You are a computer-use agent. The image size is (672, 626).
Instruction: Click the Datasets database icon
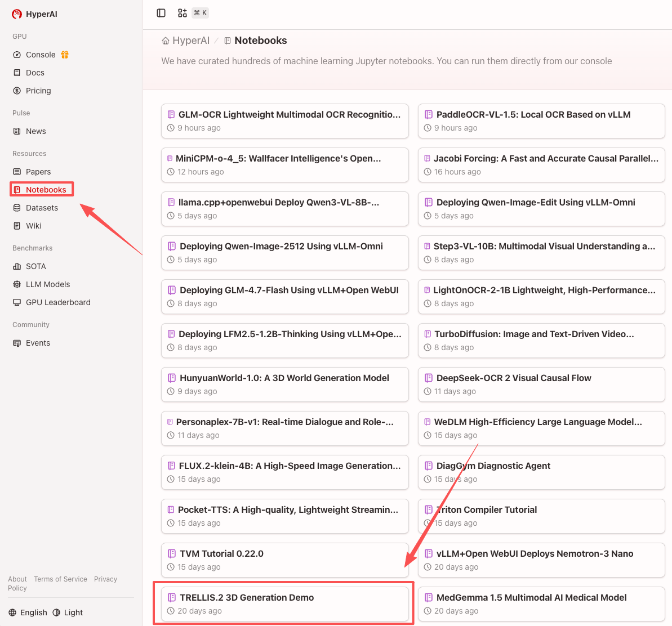[x=17, y=208]
